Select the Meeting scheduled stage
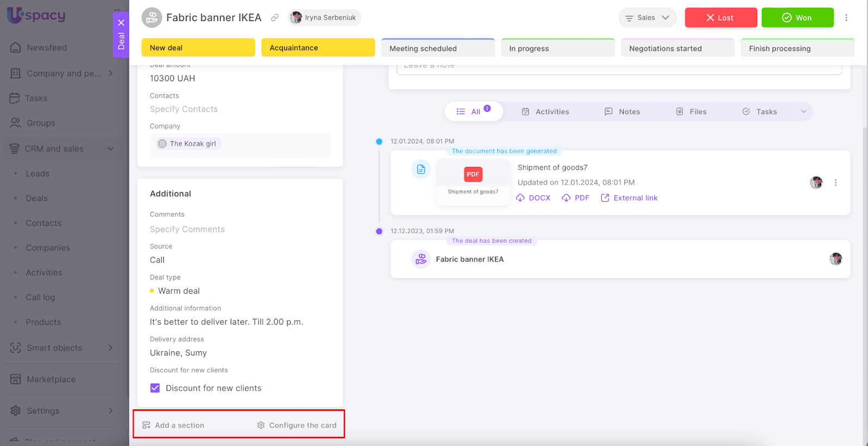The height and width of the screenshot is (446, 868). [x=438, y=48]
